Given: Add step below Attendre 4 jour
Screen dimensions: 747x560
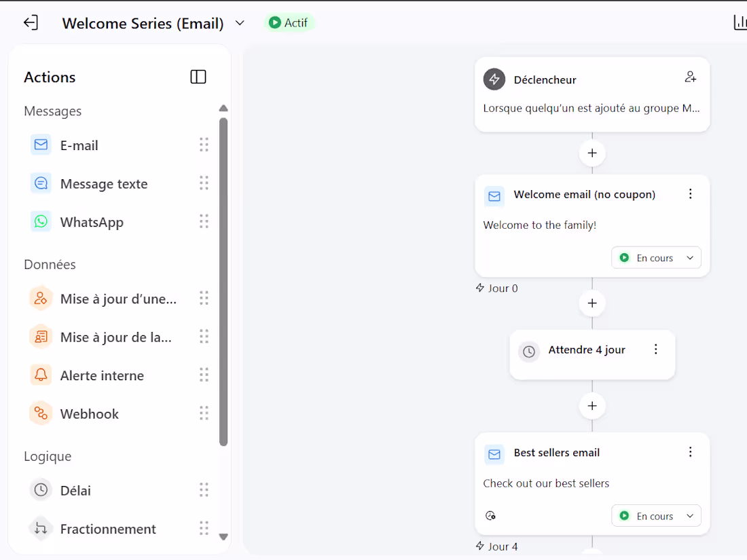Looking at the screenshot, I should coord(592,406).
